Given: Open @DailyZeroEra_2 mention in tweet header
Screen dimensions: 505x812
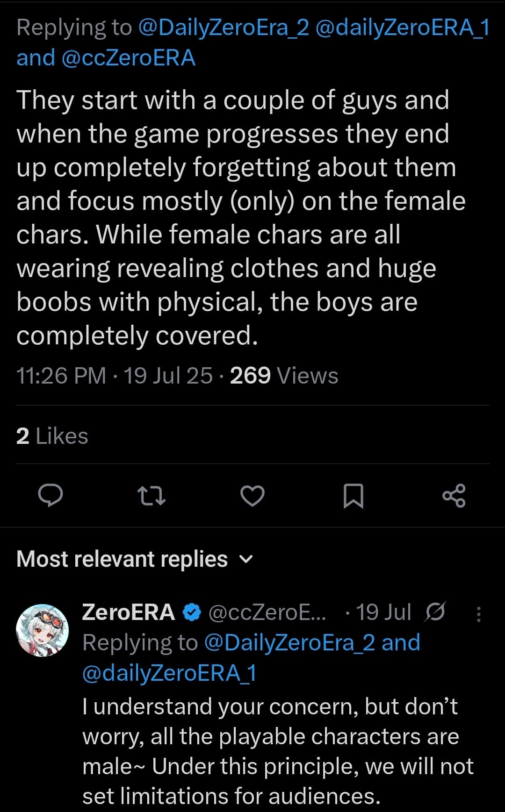Looking at the screenshot, I should (224, 28).
